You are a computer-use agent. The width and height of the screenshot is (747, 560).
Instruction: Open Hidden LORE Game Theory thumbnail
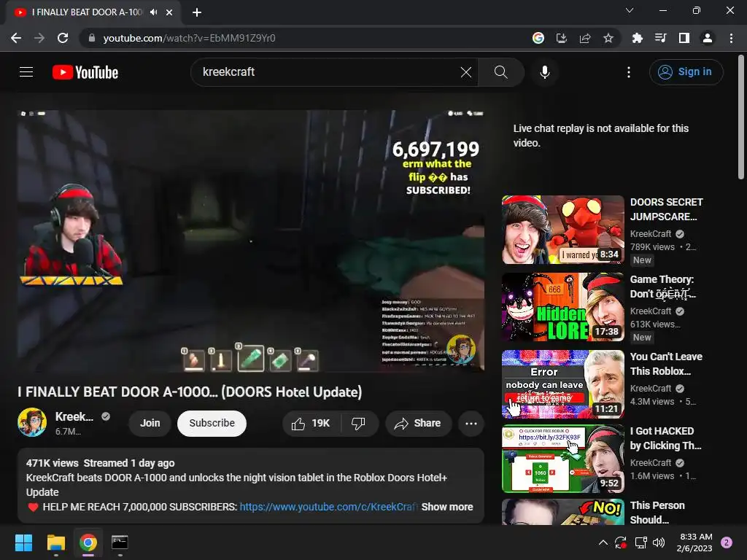click(562, 307)
